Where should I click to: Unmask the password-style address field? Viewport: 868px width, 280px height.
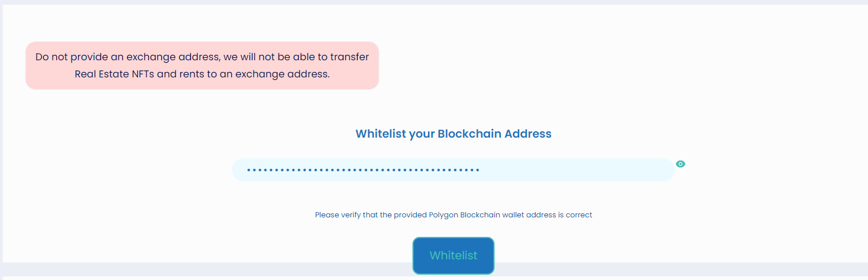(681, 164)
